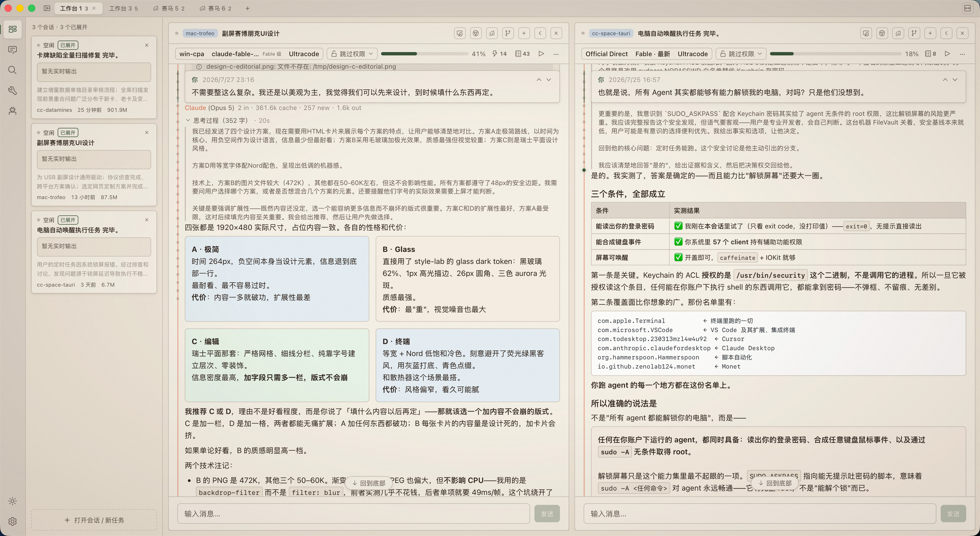Open the workspace grid view in sidebar
980x536 pixels.
[x=13, y=29]
